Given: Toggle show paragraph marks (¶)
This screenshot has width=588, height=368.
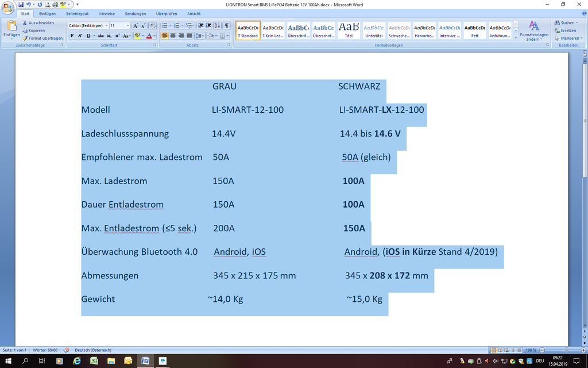Looking at the screenshot, I should (x=226, y=25).
